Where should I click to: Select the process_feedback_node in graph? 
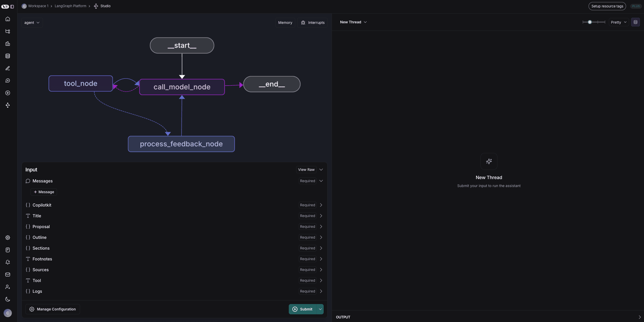pos(181,144)
